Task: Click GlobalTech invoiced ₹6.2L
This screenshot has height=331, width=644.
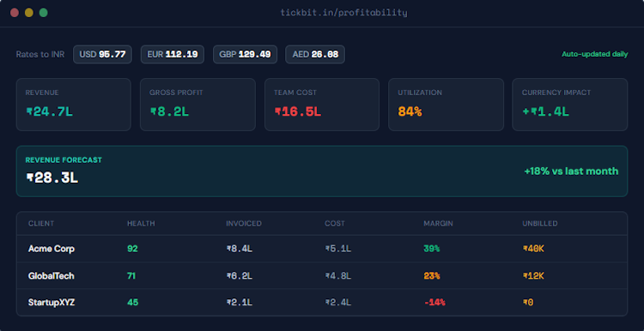Action: (239, 276)
